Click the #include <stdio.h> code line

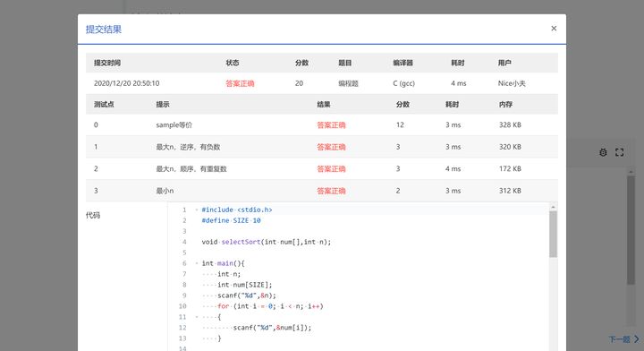[237, 210]
